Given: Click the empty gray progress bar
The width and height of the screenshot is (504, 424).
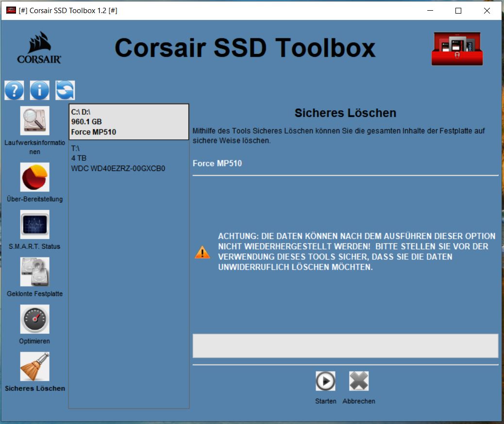Looking at the screenshot, I should [x=345, y=346].
